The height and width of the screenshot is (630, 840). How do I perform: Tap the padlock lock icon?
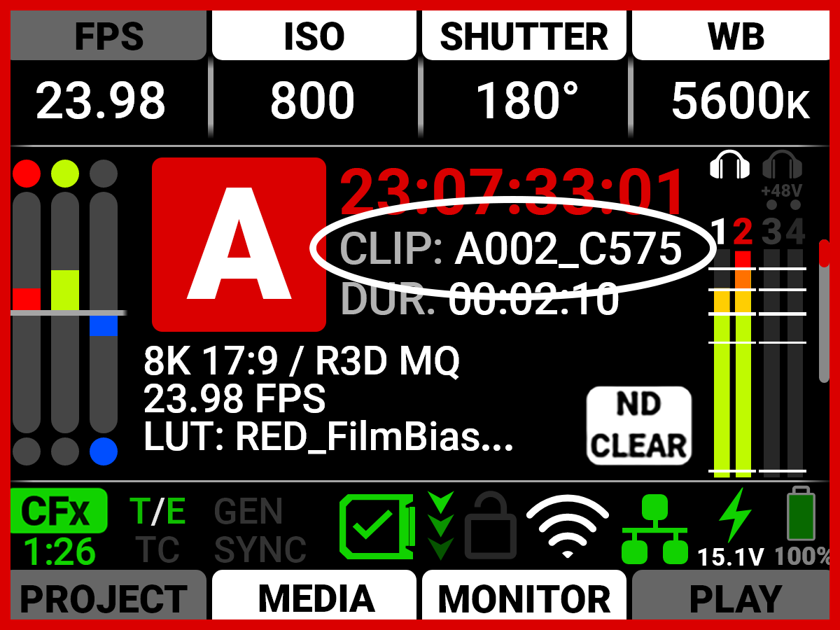[x=490, y=526]
